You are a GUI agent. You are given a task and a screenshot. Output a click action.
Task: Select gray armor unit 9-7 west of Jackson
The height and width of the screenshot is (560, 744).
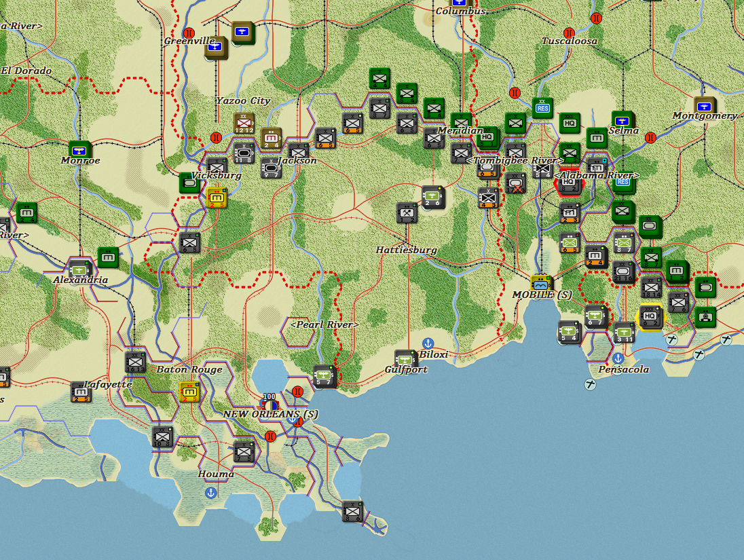[x=271, y=168]
